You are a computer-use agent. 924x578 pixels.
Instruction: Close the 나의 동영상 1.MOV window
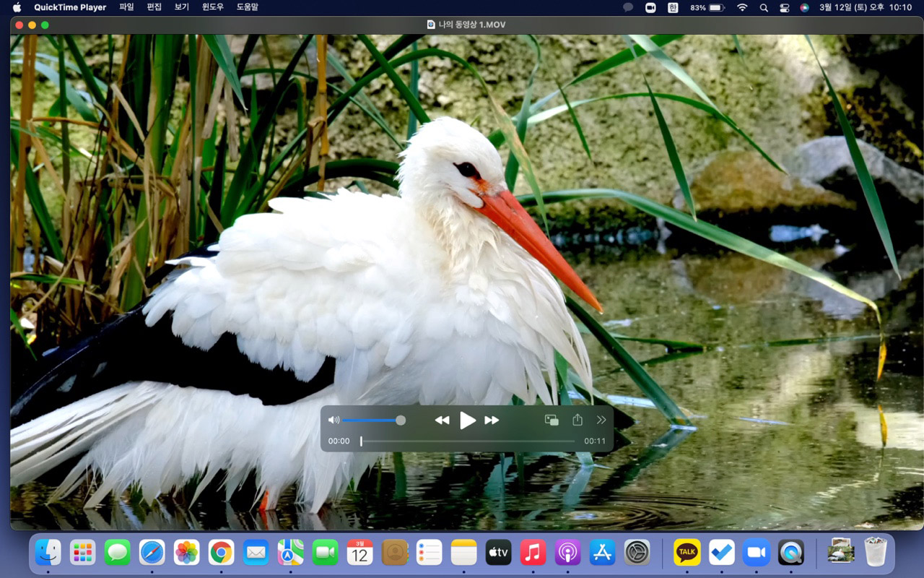[19, 25]
